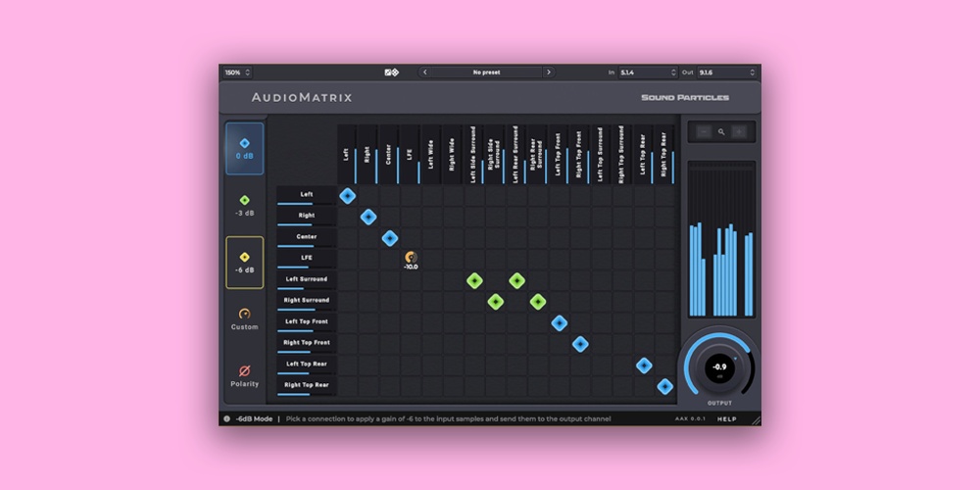Click the LFE custom -10.0 connection node
The width and height of the screenshot is (980, 490).
[411, 258]
